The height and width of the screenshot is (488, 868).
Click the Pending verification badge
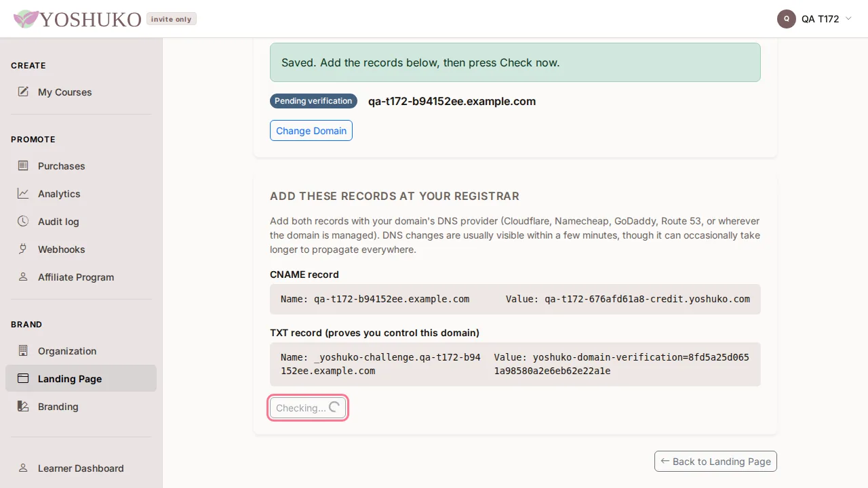[313, 101]
